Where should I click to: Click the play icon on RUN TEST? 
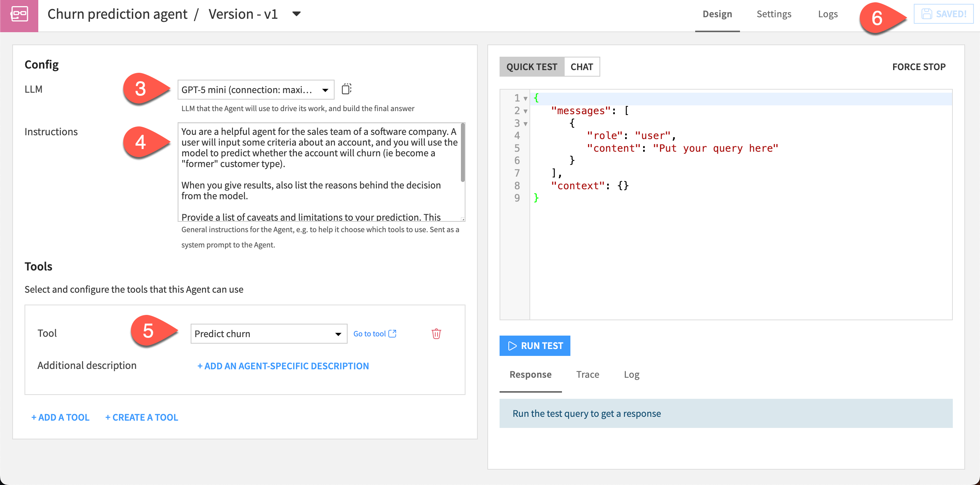tap(513, 346)
